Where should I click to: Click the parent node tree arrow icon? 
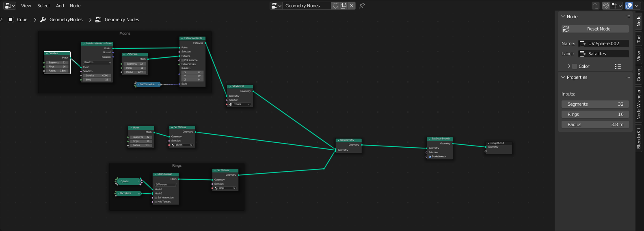click(596, 6)
